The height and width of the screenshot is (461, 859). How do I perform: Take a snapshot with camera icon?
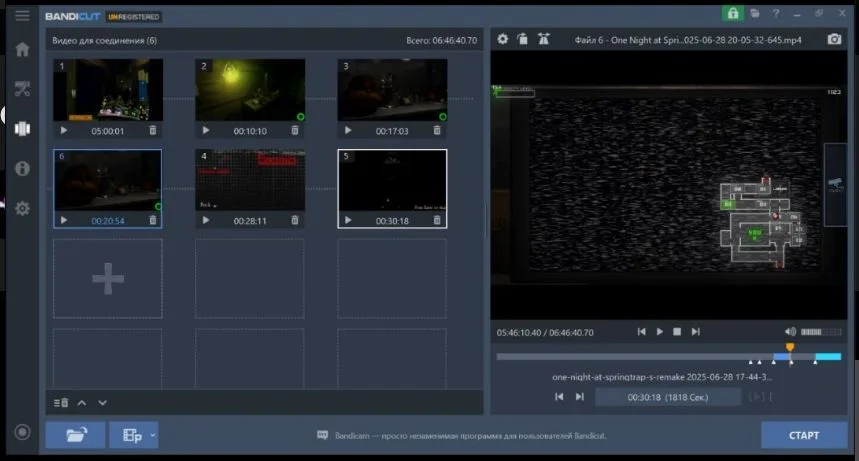tap(834, 39)
